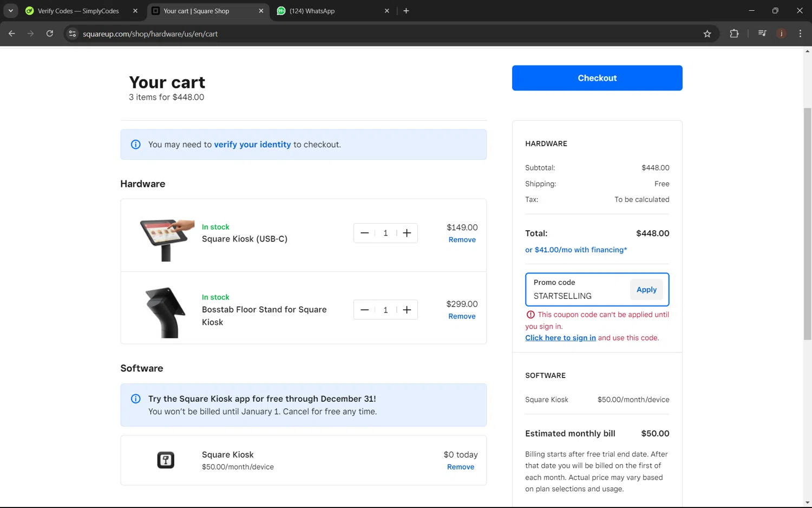Open the Extensions puzzle icon
Viewport: 812px width, 508px height.
click(734, 34)
